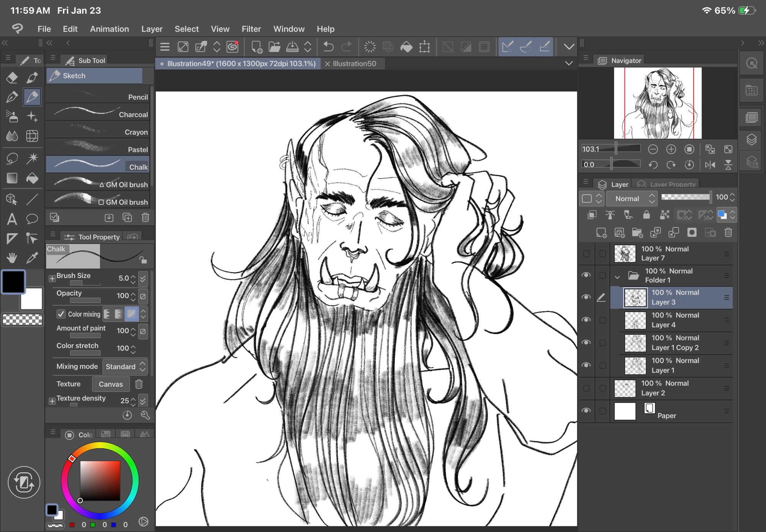Select the Eraser tool in toolbox
Image resolution: width=766 pixels, height=532 pixels.
tap(12, 77)
